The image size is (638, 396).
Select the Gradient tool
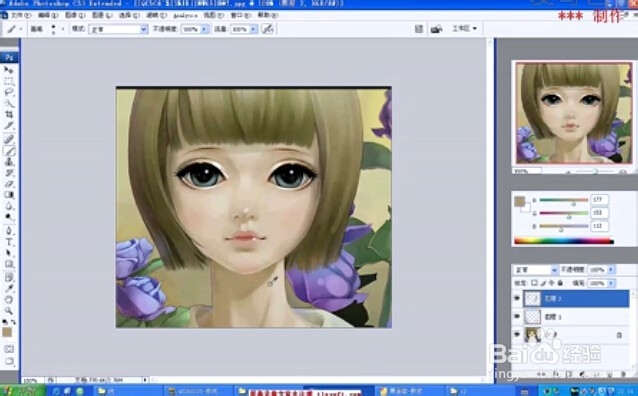9,195
